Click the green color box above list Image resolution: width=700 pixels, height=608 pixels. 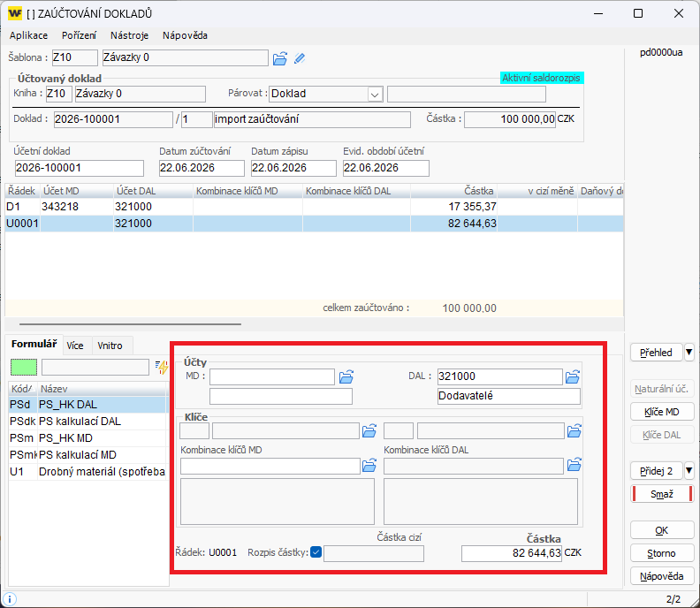pos(24,368)
